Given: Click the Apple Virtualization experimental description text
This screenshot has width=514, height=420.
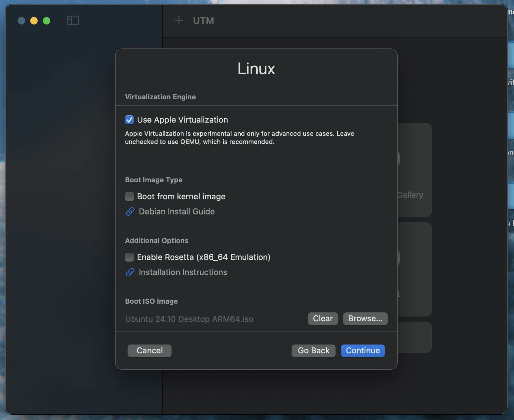Looking at the screenshot, I should pos(239,138).
